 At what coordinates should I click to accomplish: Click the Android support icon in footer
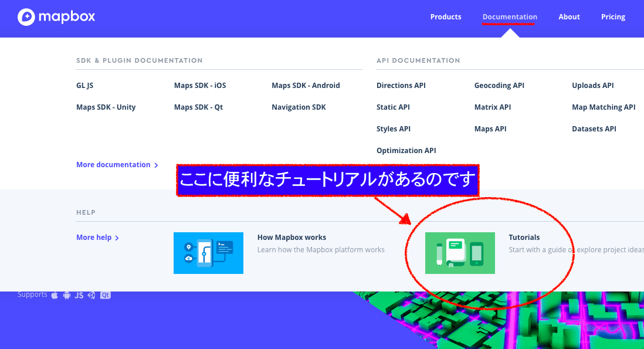coord(66,295)
